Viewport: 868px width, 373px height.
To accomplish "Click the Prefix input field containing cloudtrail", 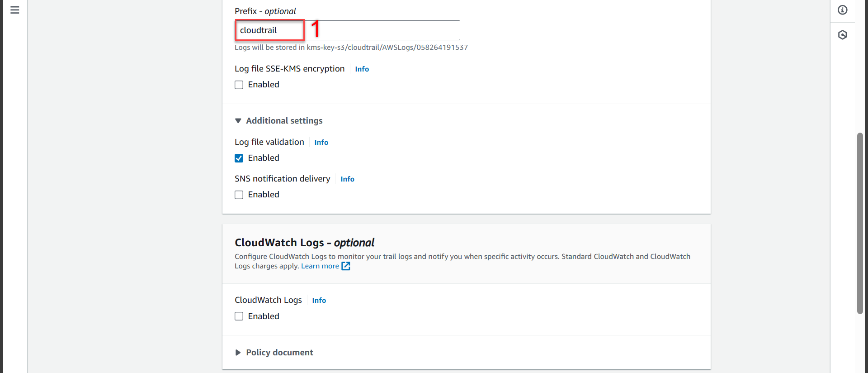I will pos(347,30).
